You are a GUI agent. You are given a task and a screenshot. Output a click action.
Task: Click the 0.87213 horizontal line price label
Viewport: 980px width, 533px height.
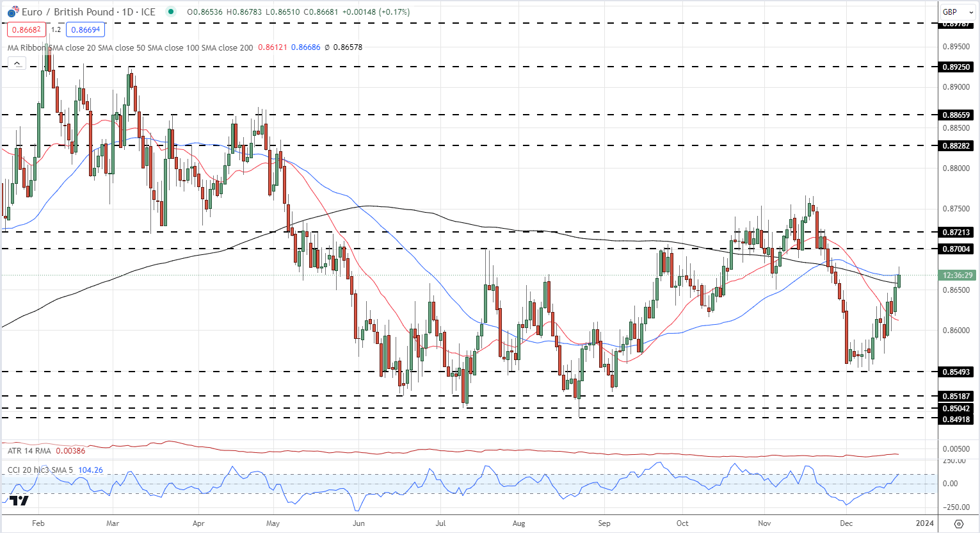coord(956,233)
